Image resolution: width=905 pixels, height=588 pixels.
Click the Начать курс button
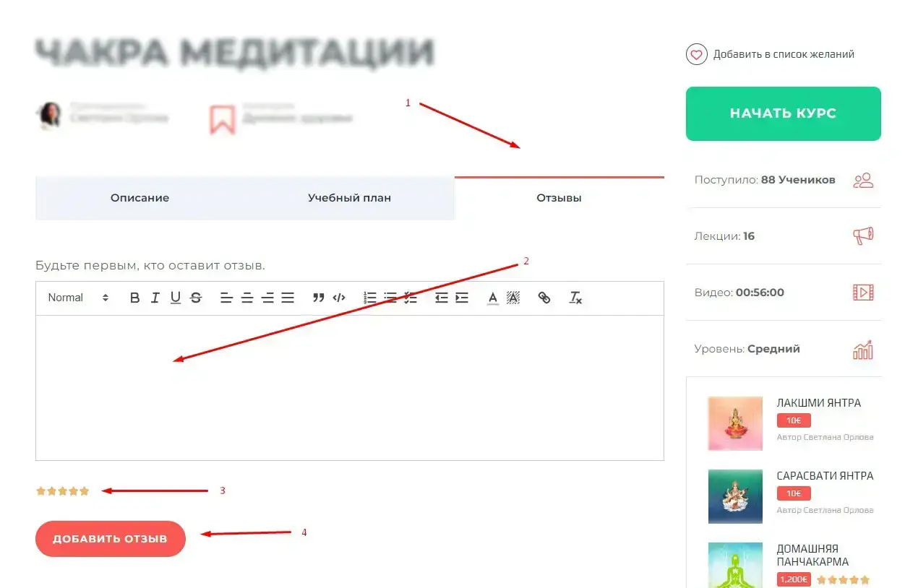pos(783,113)
